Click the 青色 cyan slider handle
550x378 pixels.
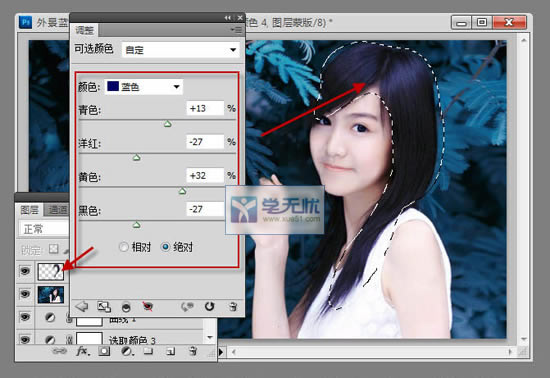(x=168, y=123)
